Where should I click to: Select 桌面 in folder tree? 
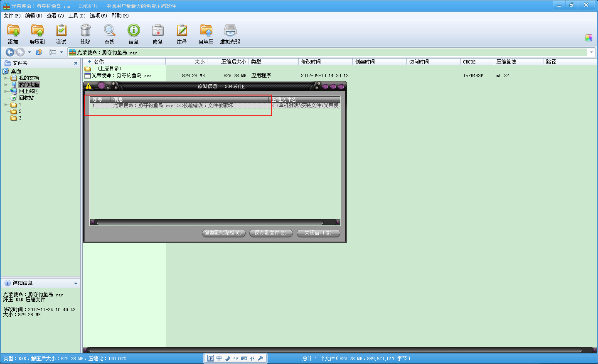tap(16, 71)
